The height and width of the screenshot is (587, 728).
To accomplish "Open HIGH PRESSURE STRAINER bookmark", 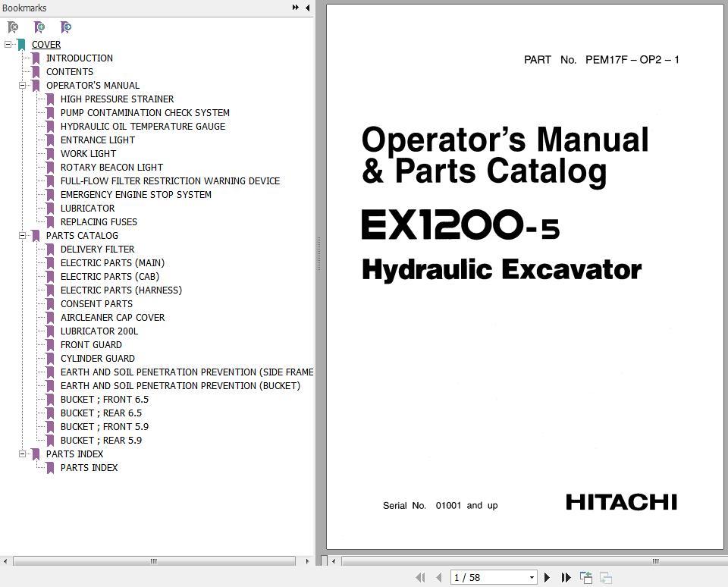I will 117,99.
